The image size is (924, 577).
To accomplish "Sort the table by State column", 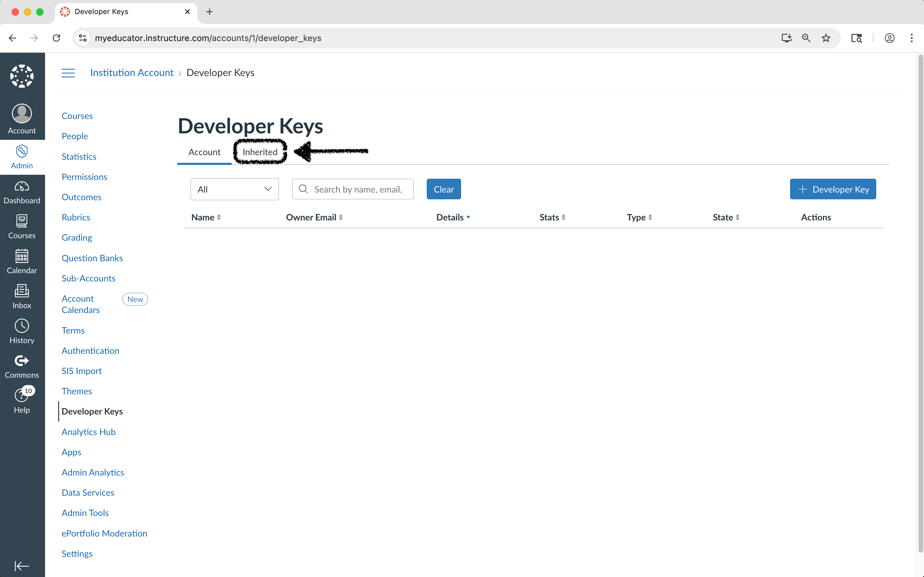I will [726, 217].
